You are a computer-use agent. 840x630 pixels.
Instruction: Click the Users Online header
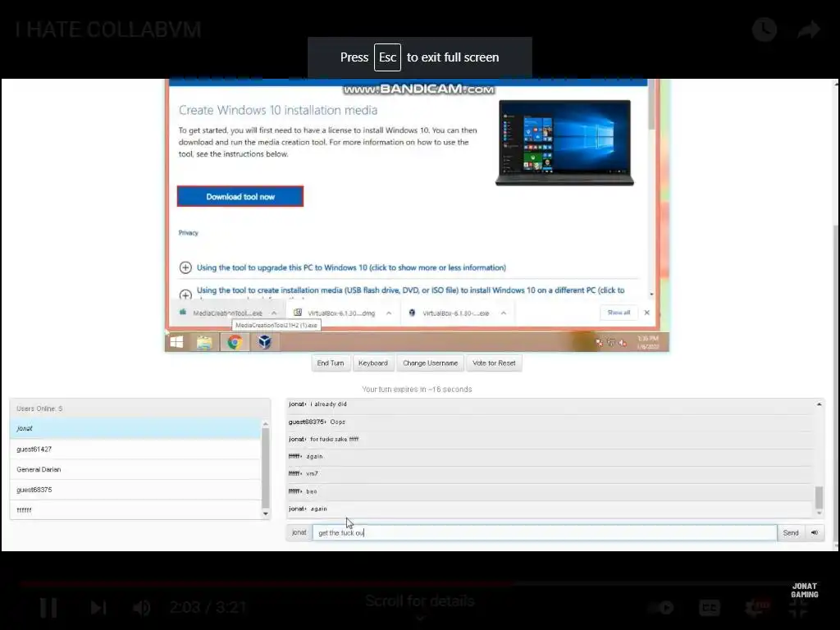(x=139, y=409)
